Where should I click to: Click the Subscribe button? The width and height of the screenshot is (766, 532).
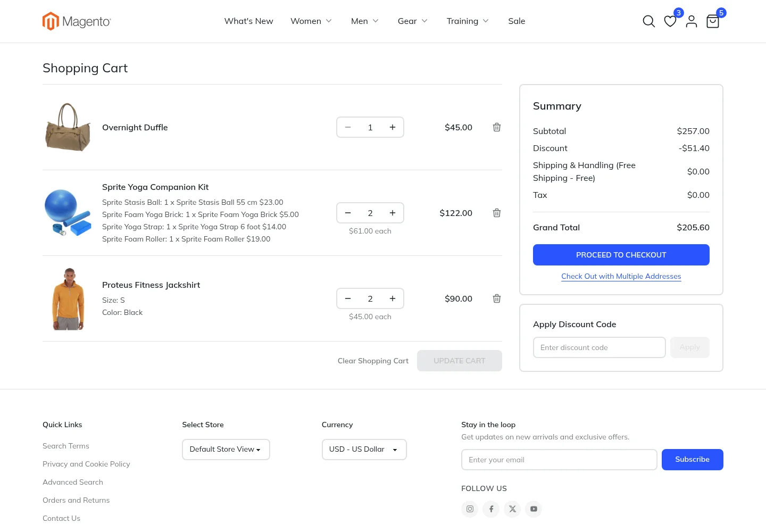point(693,460)
